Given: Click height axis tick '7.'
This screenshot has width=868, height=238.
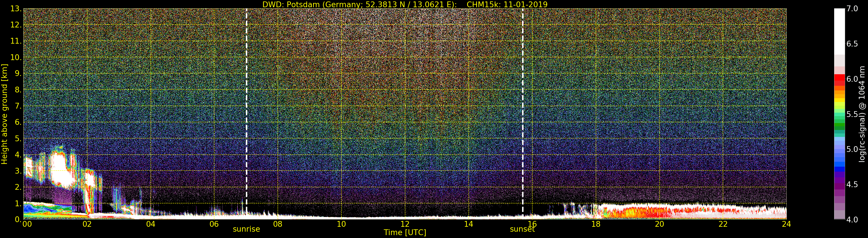Looking at the screenshot, I should (18, 106).
